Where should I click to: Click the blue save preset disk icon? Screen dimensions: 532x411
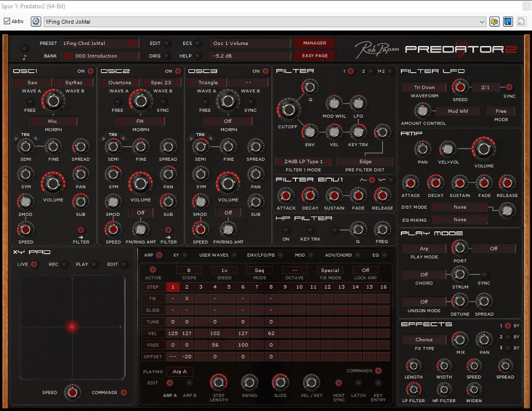pos(508,22)
